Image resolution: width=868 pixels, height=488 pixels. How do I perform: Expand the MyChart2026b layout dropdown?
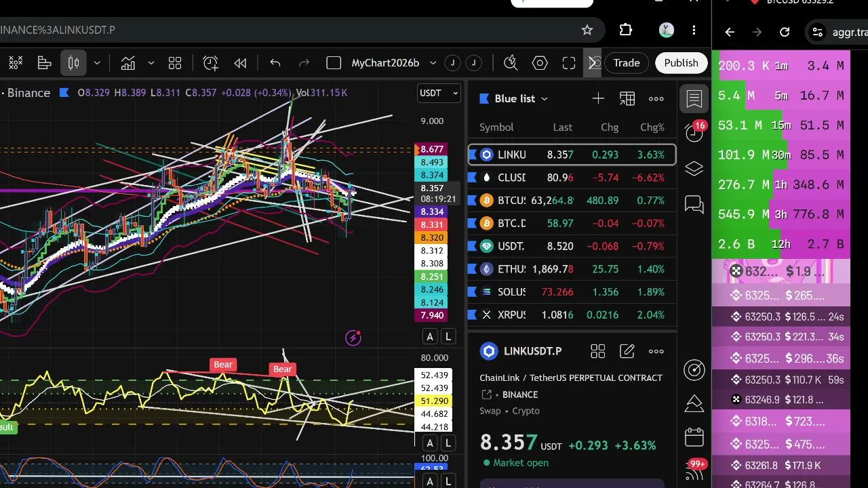[433, 63]
